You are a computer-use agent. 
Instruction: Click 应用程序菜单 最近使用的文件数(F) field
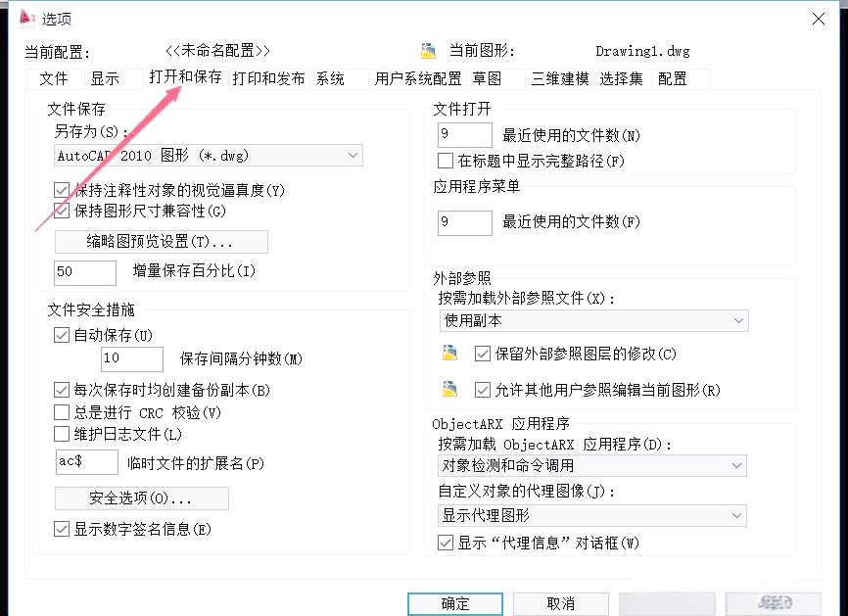coord(465,223)
